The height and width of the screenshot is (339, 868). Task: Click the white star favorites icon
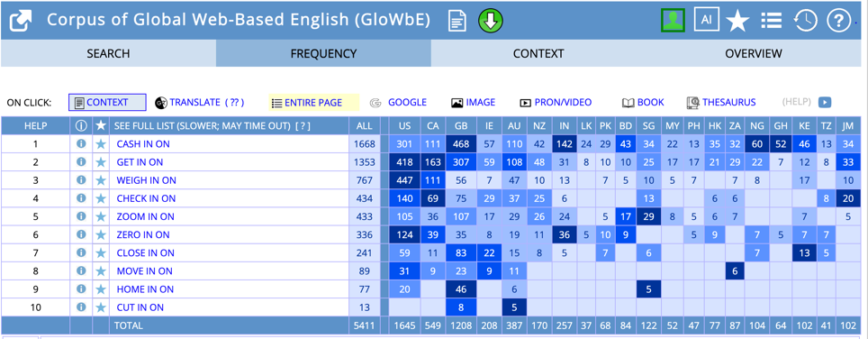pyautogui.click(x=737, y=21)
